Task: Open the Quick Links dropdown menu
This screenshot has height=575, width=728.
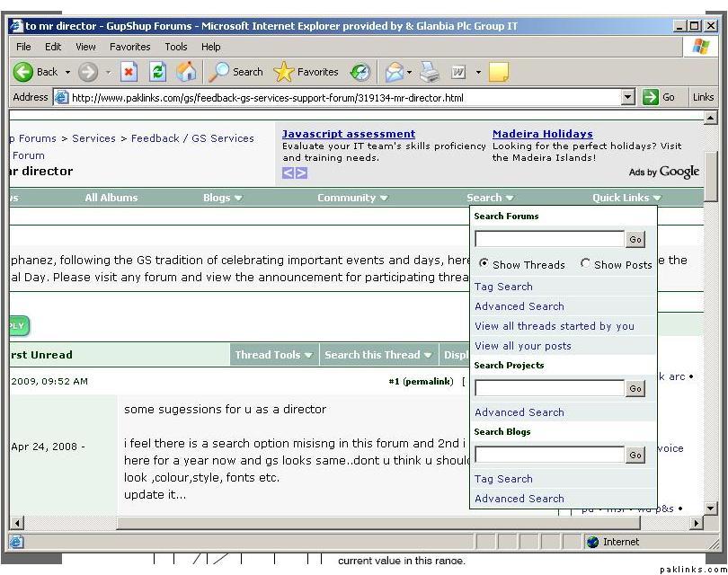Action: tap(626, 198)
